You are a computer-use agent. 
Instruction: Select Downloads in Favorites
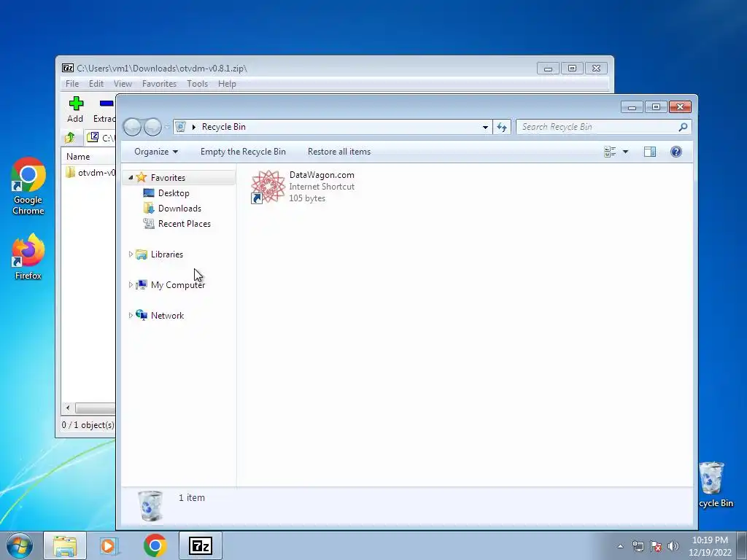pyautogui.click(x=179, y=208)
